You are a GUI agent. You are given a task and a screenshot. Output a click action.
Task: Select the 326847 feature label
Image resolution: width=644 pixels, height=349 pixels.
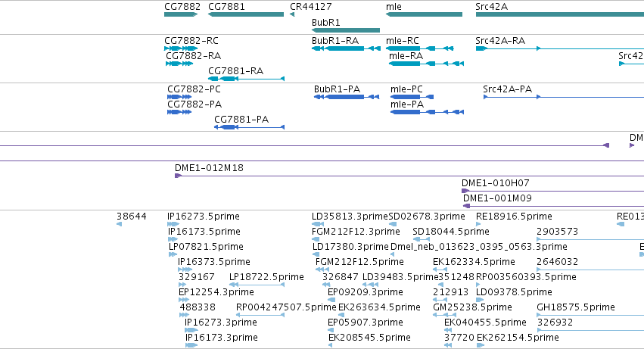341,278
